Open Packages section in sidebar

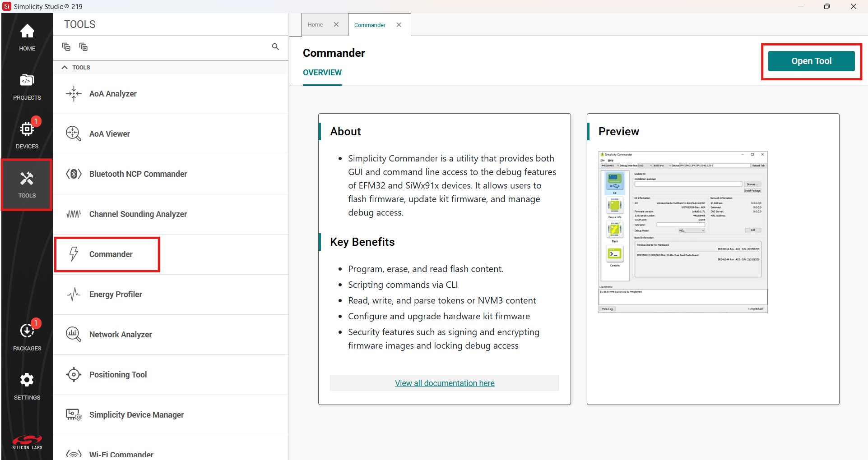[27, 336]
